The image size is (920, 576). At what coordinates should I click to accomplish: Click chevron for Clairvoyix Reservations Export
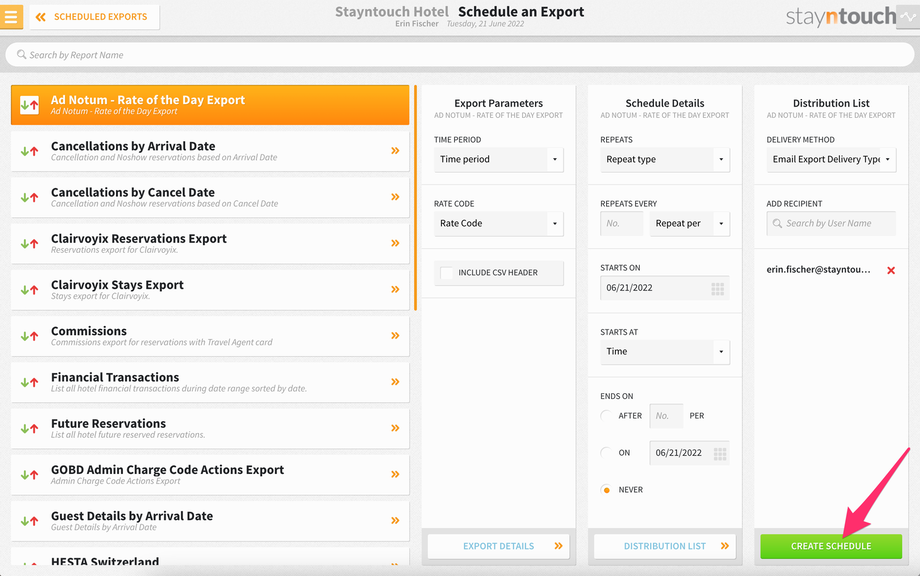(395, 243)
